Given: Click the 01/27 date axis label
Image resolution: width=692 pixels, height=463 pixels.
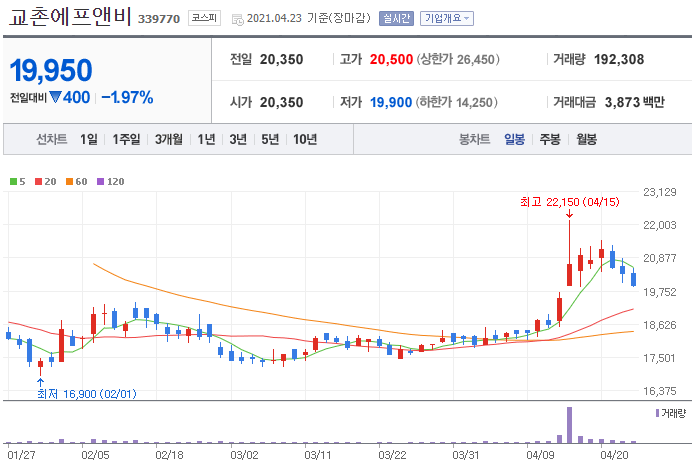Looking at the screenshot, I should (x=21, y=455).
